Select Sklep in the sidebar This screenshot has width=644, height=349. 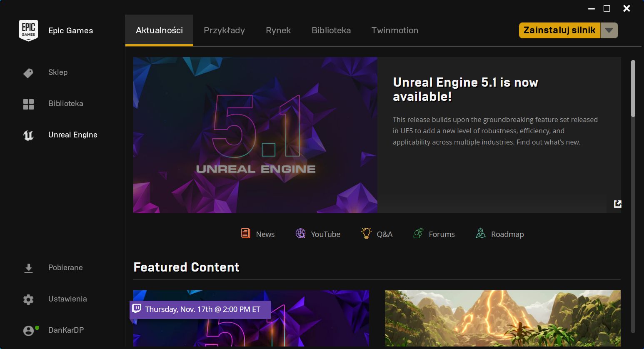coord(58,72)
